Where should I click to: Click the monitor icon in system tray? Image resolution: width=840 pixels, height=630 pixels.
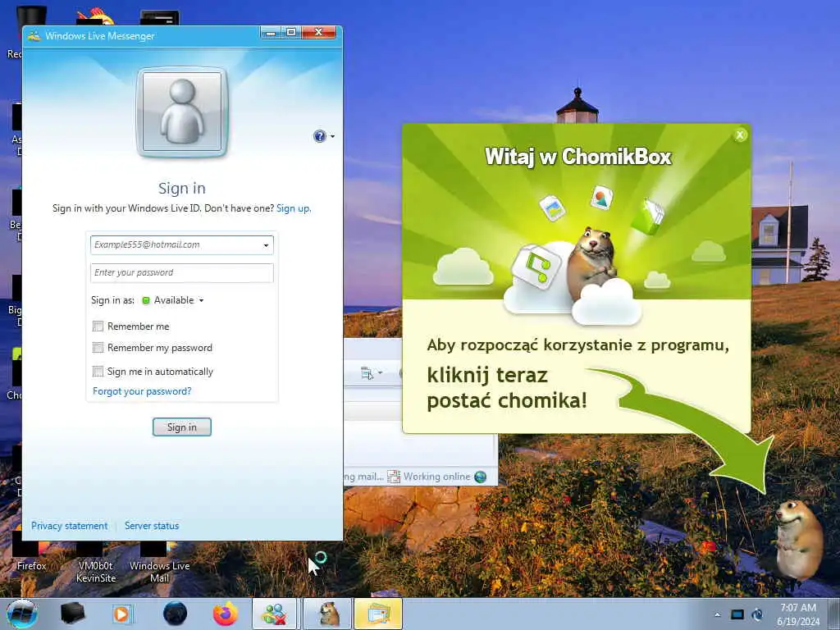737,614
